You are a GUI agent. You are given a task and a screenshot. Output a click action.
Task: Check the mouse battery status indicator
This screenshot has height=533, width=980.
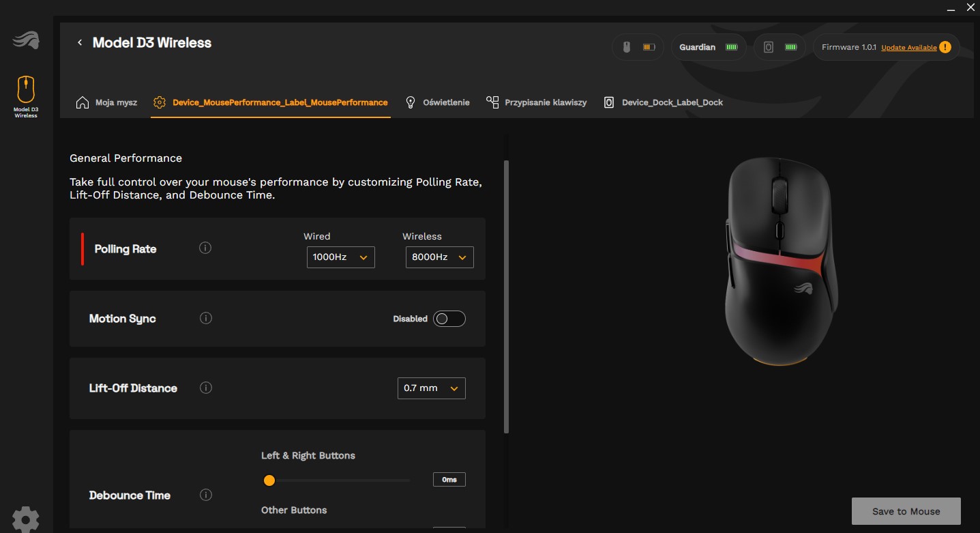point(638,47)
